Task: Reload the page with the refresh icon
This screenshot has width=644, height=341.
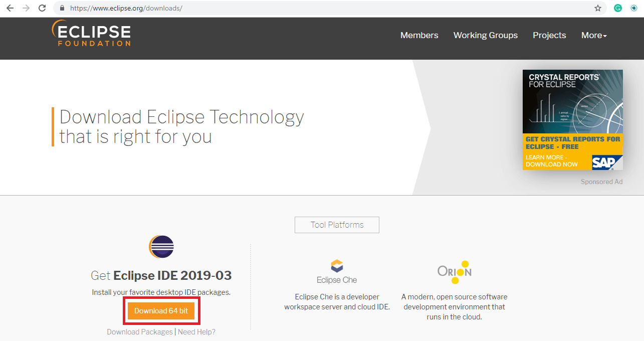Action: tap(43, 8)
